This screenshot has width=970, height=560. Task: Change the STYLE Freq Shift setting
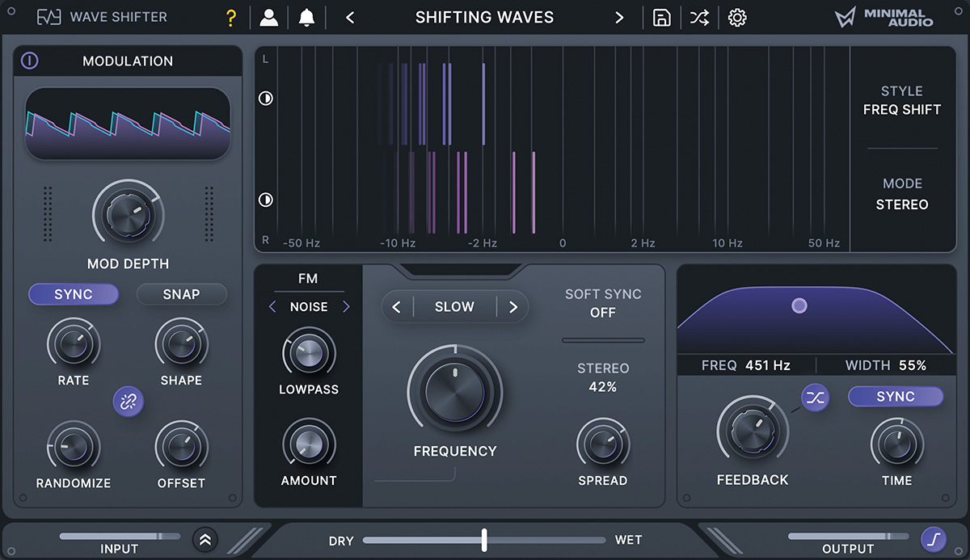coord(902,100)
